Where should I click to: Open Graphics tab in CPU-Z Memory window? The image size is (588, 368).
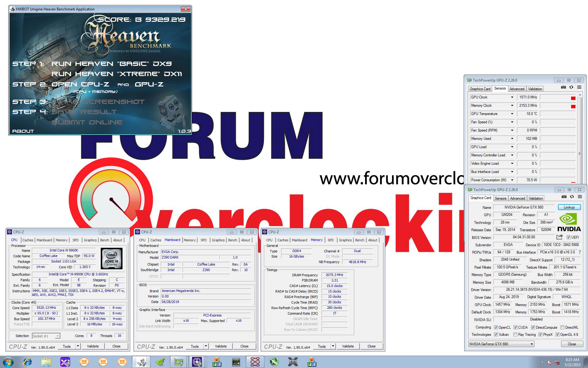345,240
